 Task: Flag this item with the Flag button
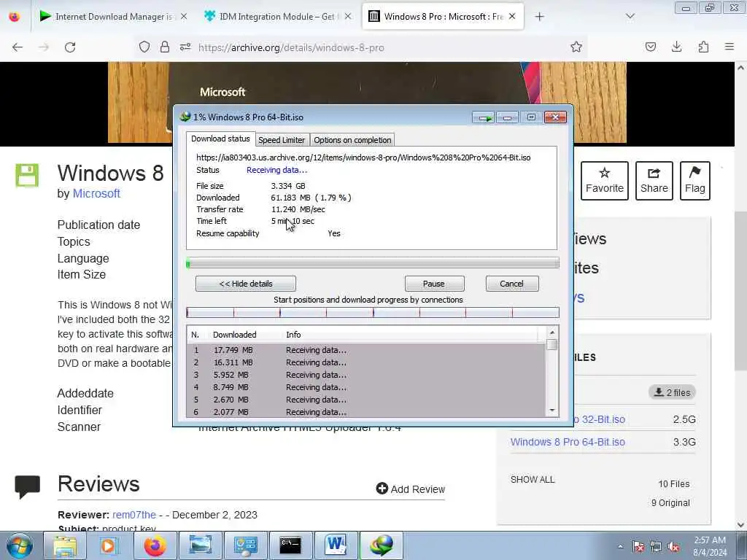point(695,181)
